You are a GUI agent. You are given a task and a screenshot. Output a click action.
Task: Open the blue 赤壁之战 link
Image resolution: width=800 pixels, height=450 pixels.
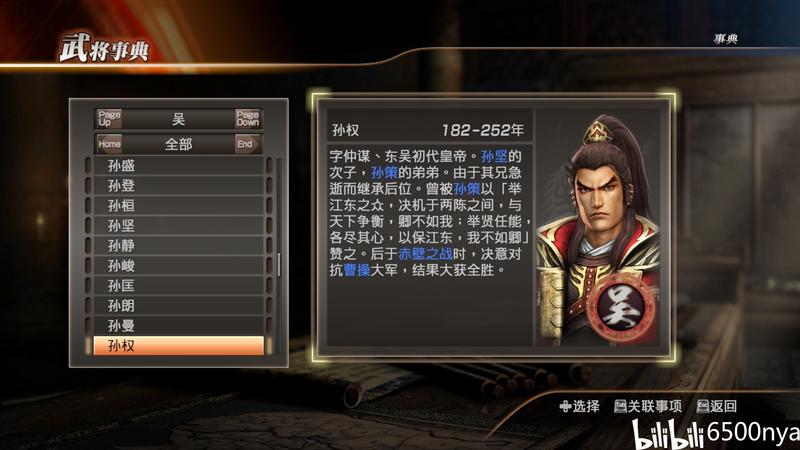coord(426,254)
